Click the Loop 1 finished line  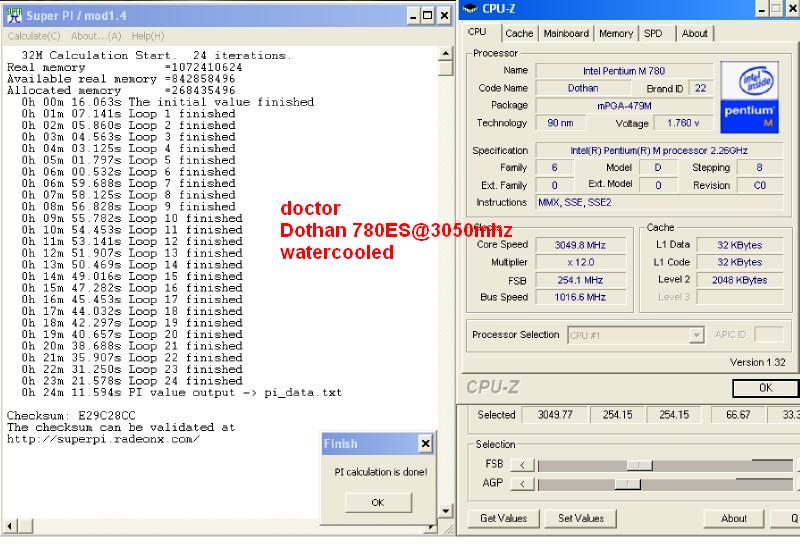pyautogui.click(x=128, y=114)
